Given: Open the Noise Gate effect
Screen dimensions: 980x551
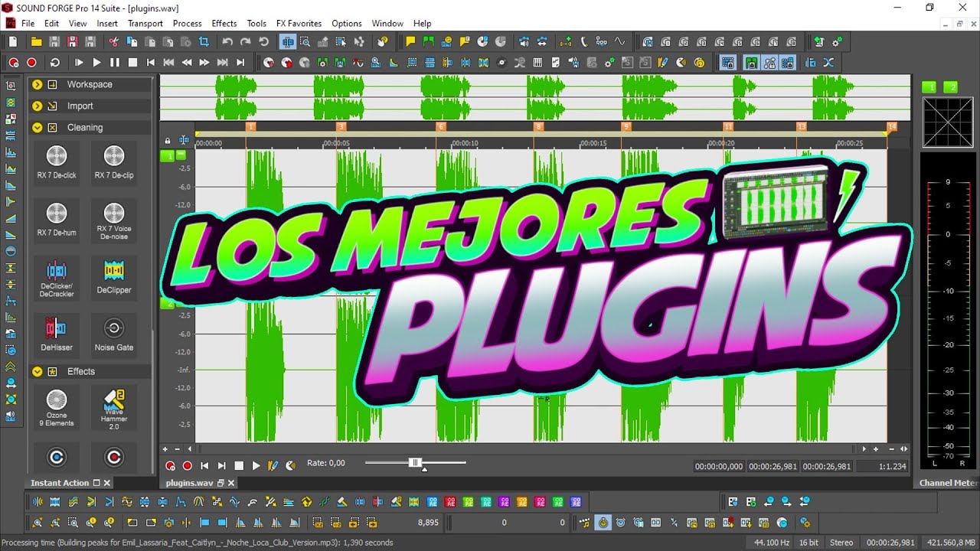Looking at the screenshot, I should point(114,334).
